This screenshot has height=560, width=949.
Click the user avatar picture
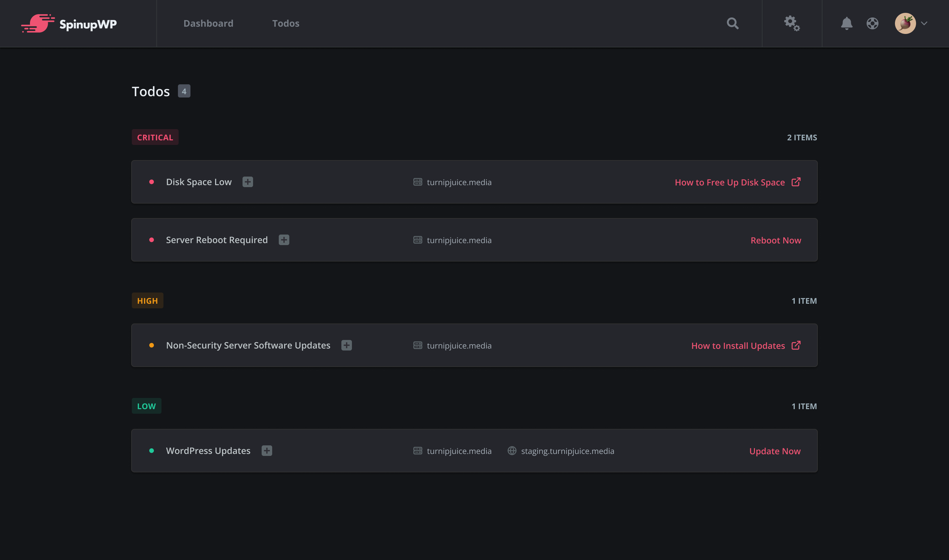tap(905, 23)
